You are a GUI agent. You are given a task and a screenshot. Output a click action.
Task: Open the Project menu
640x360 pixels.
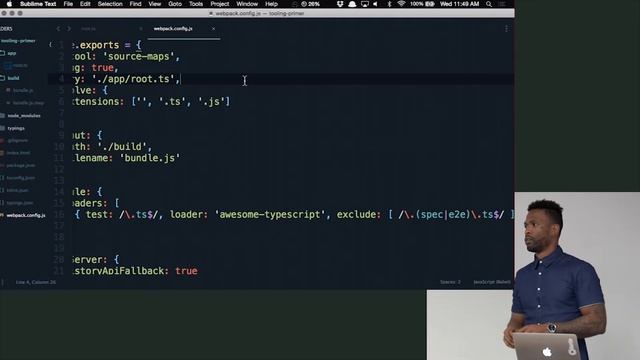[x=220, y=4]
